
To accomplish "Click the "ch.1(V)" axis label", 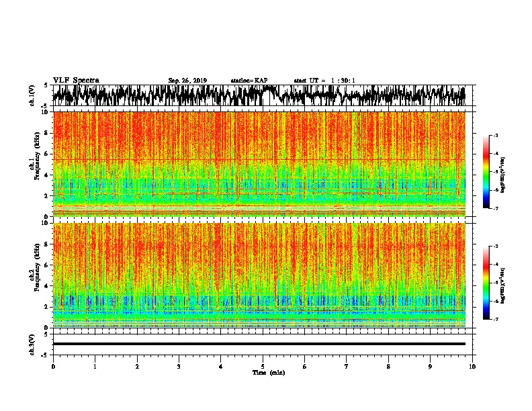I will (32, 95).
